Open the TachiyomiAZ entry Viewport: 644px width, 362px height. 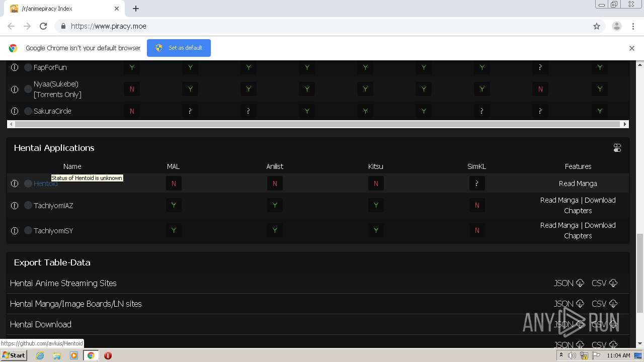click(x=53, y=205)
